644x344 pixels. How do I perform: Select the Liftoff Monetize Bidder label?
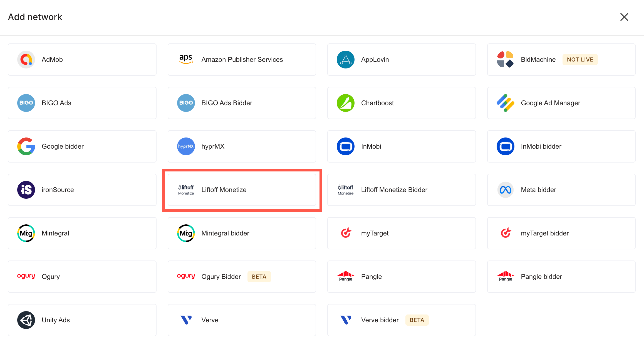[x=394, y=190]
